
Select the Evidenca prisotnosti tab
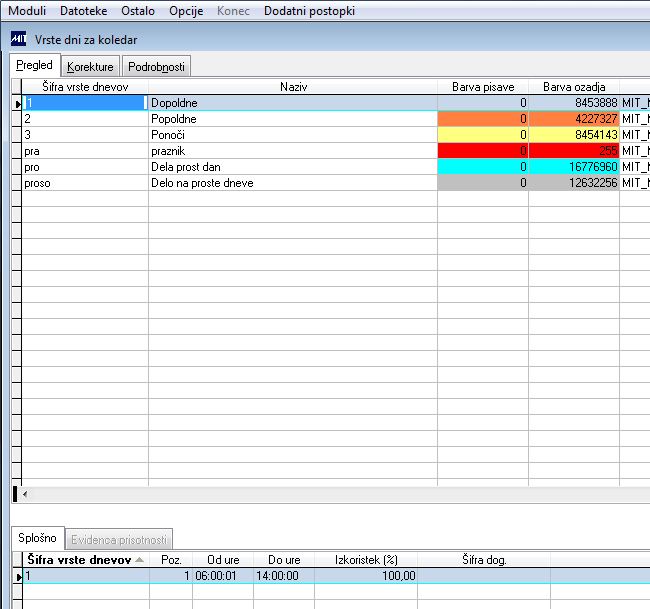pos(119,539)
